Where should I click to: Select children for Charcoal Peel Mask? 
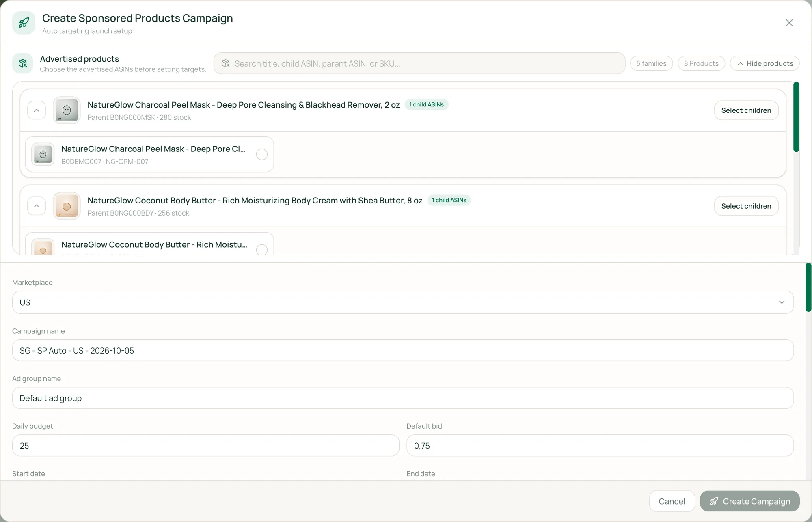click(x=746, y=110)
